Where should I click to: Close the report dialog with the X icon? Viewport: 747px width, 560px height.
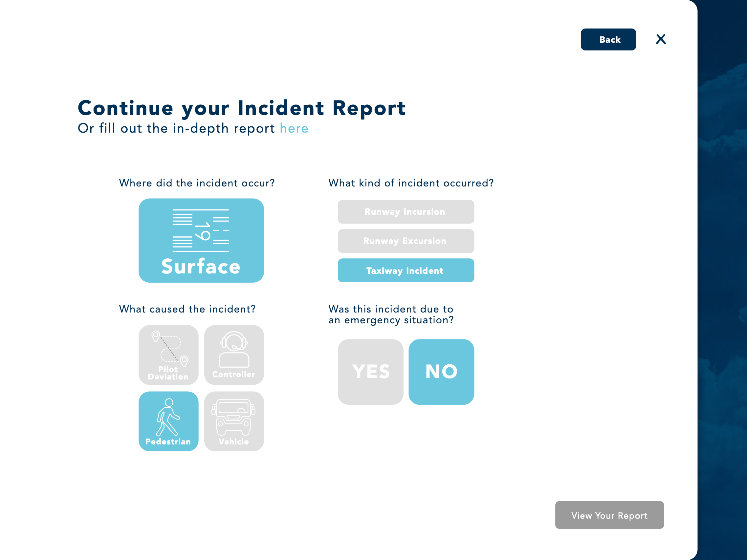[x=660, y=39]
